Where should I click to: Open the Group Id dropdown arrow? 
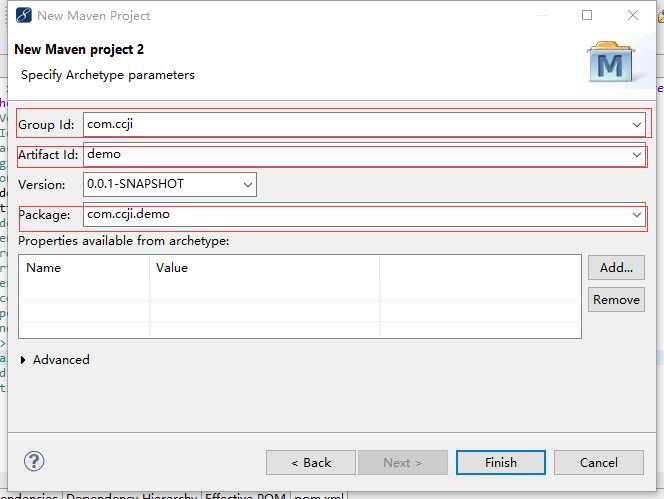pos(636,125)
